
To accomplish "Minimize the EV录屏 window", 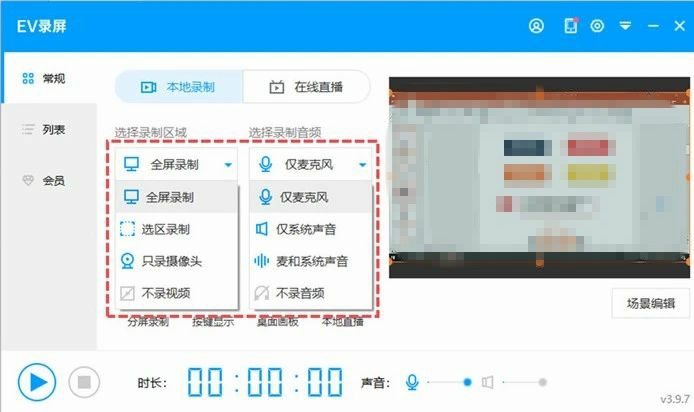I will click(x=653, y=26).
